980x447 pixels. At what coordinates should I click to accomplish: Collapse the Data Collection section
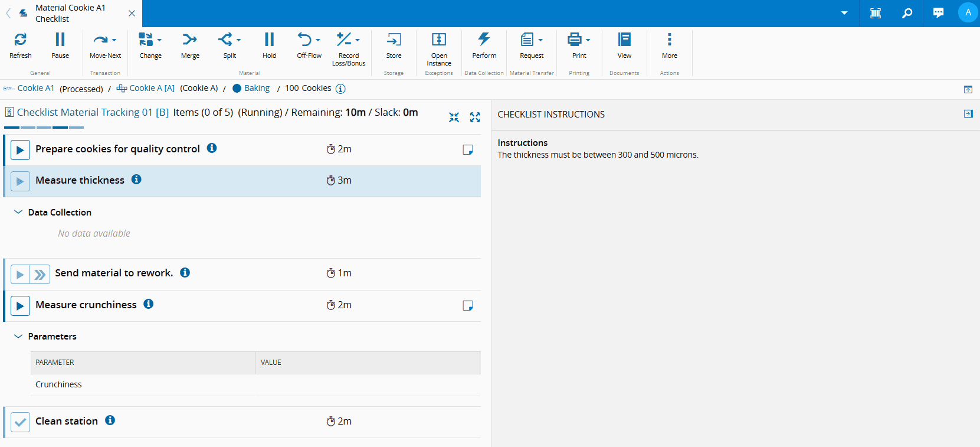18,212
